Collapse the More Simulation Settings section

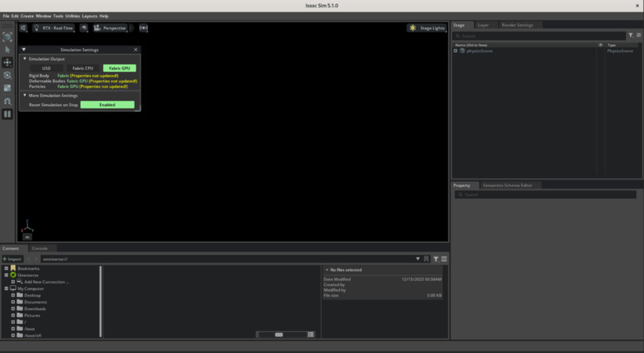(x=25, y=95)
